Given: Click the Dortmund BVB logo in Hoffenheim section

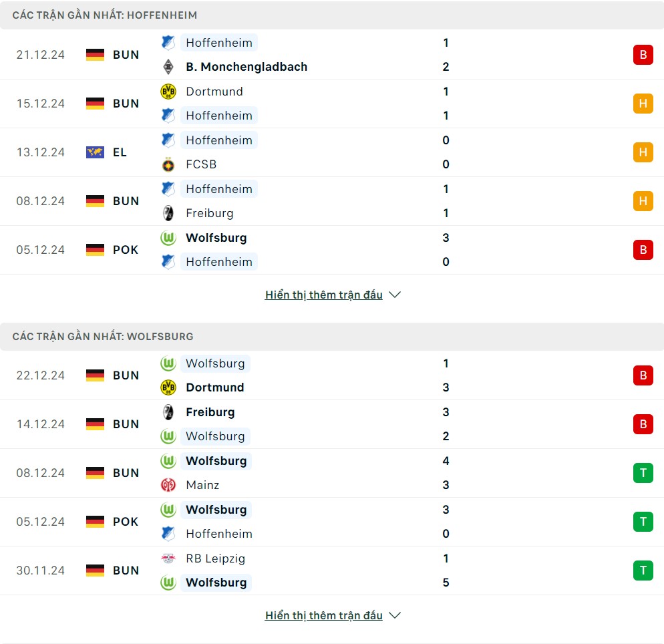Looking at the screenshot, I should tap(168, 92).
